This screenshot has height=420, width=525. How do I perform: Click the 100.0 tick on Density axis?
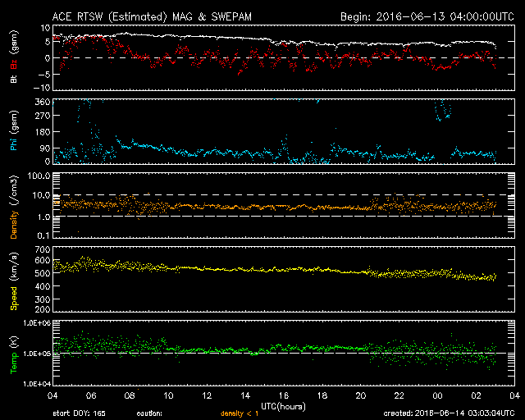[38, 176]
